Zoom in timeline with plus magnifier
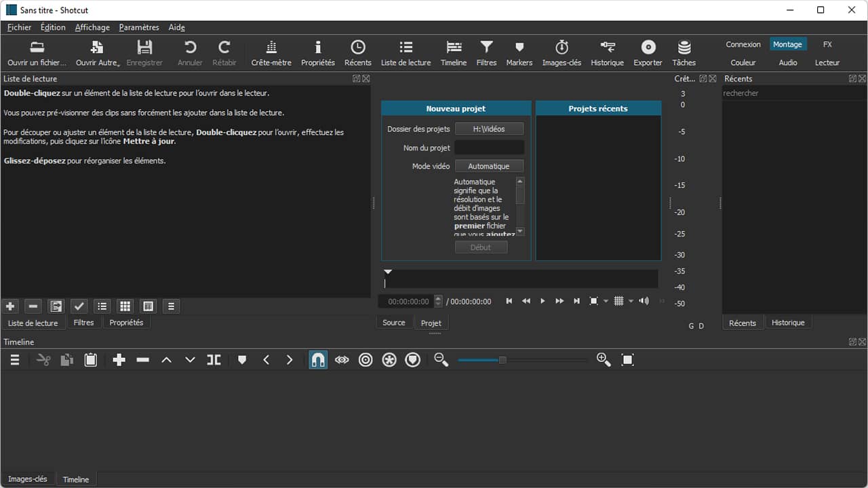Image resolution: width=868 pixels, height=488 pixels. point(604,360)
